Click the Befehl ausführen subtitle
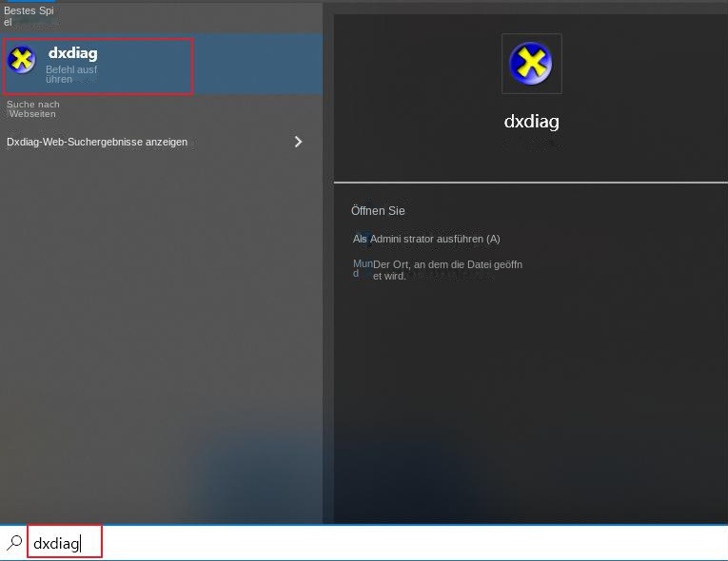Viewport: 728px width, 561px height. pos(71,74)
